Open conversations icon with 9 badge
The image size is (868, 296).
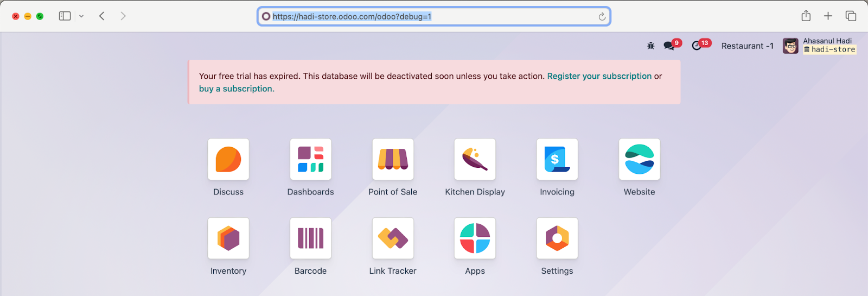click(x=672, y=45)
